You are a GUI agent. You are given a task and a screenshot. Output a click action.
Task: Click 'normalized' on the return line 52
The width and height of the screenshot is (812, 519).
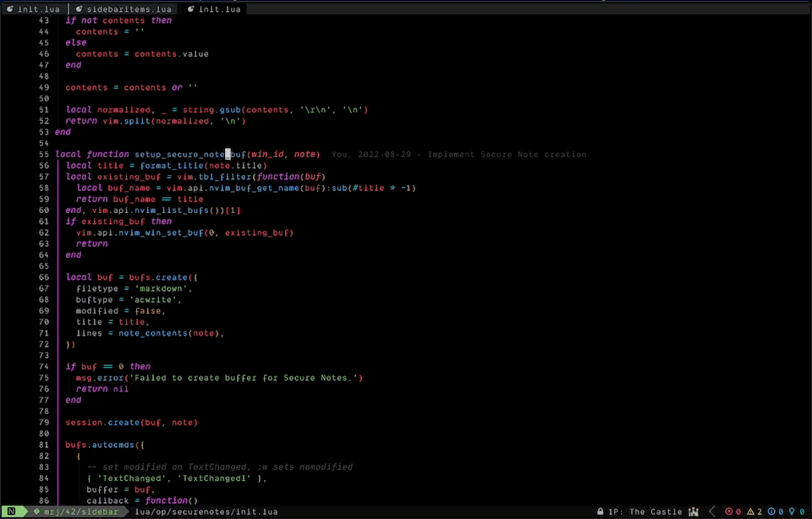click(183, 121)
